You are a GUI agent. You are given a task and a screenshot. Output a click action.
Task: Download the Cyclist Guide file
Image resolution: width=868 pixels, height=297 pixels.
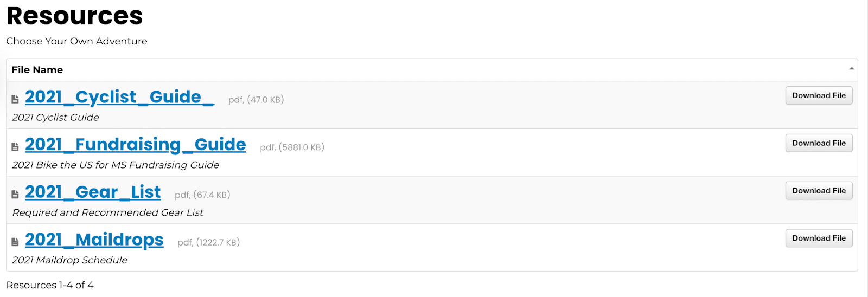(x=819, y=95)
